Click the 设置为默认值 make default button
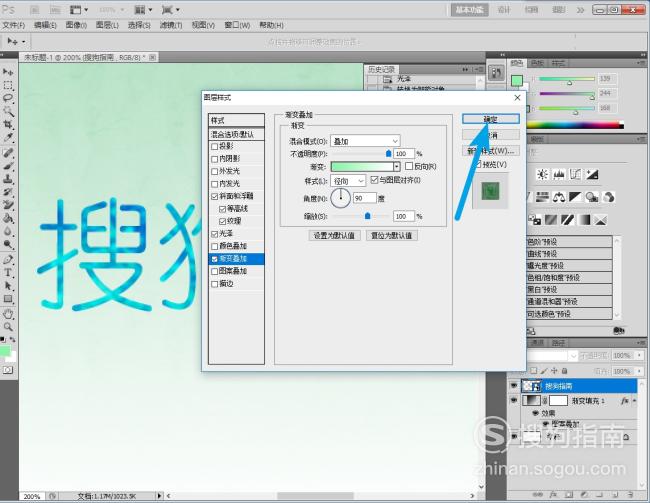Viewport: 650px width, 503px height. 334,236
